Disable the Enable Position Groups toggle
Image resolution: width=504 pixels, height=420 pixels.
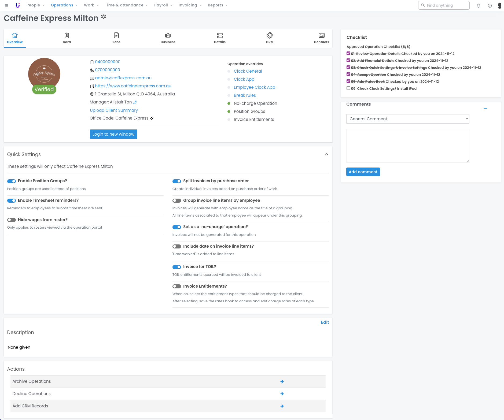click(x=12, y=181)
